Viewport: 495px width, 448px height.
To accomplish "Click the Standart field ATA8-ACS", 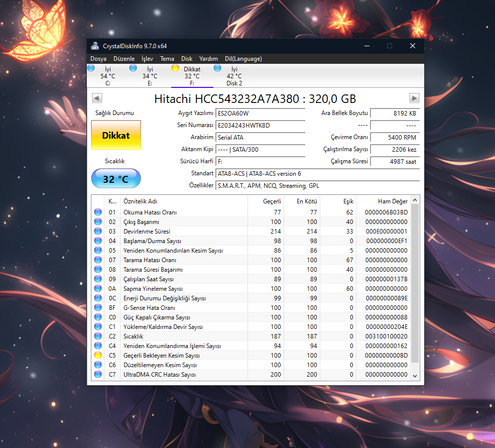I will [x=318, y=174].
